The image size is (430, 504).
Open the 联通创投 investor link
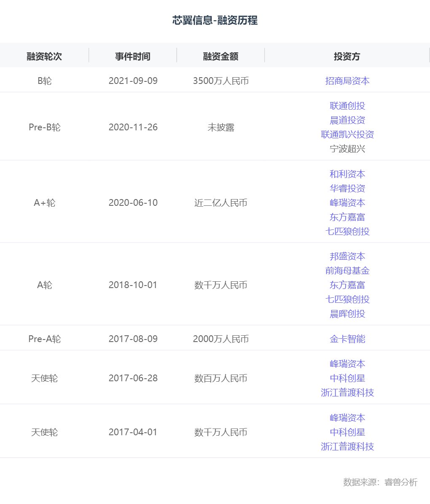(x=347, y=106)
